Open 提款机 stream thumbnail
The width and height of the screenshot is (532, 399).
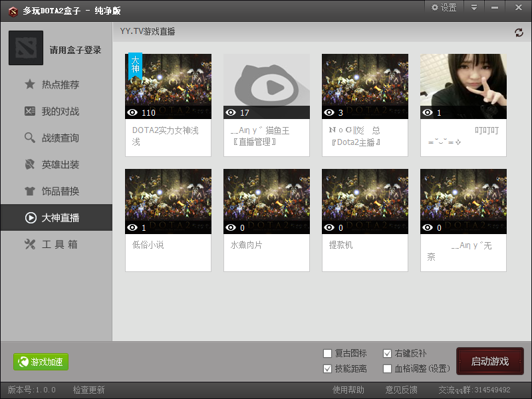tap(365, 201)
